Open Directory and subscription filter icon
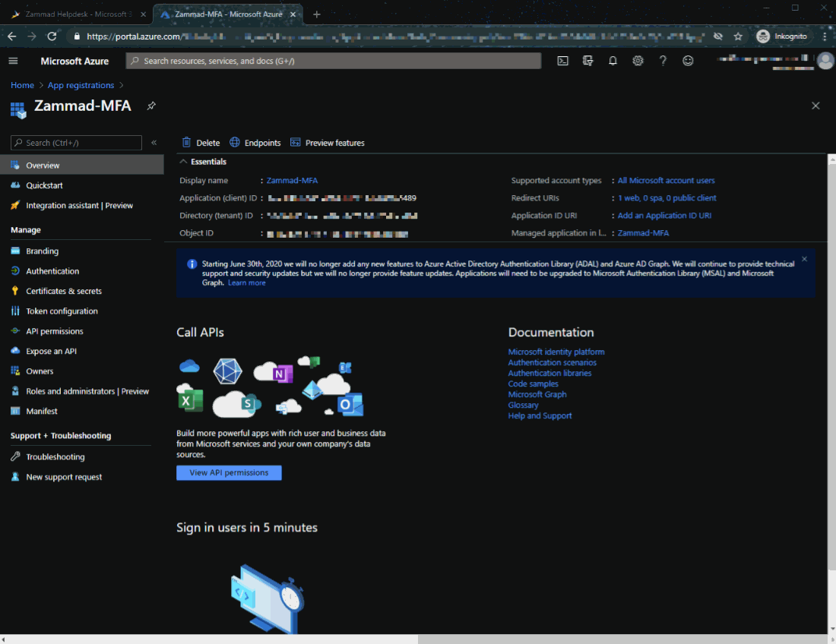 tap(587, 61)
